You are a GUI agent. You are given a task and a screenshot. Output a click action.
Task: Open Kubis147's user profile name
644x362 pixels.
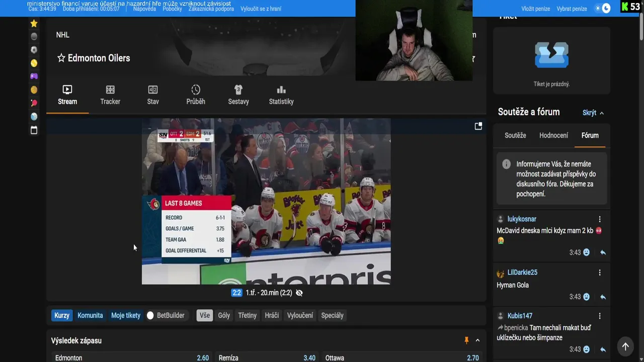coord(520,316)
